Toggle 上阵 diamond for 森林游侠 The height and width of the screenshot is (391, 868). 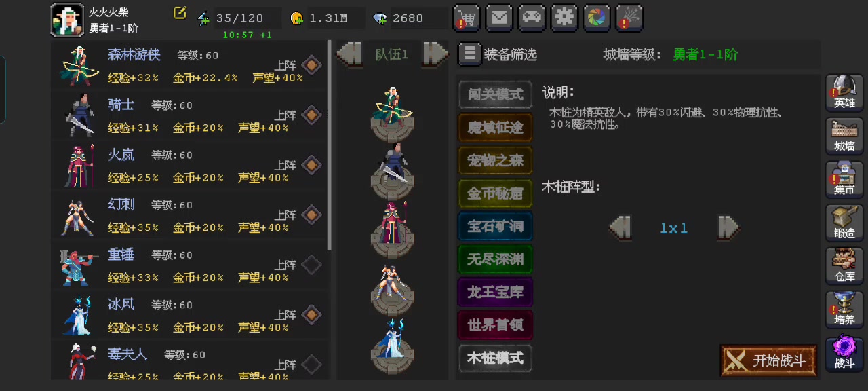tap(311, 65)
